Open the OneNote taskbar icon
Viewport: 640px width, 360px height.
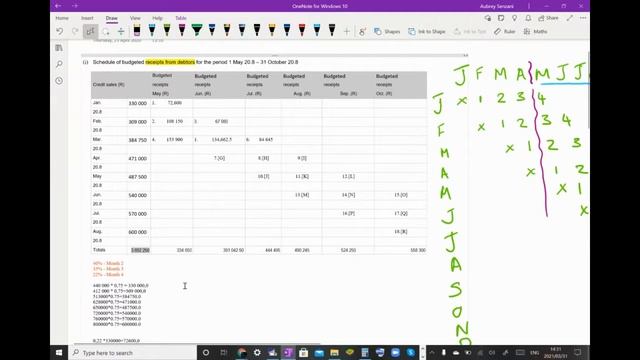point(288,353)
